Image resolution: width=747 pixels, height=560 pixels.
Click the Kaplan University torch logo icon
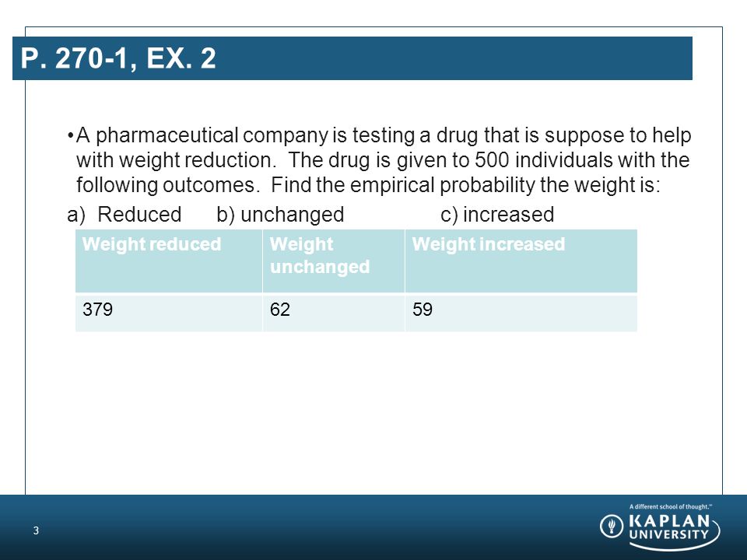pos(612,526)
